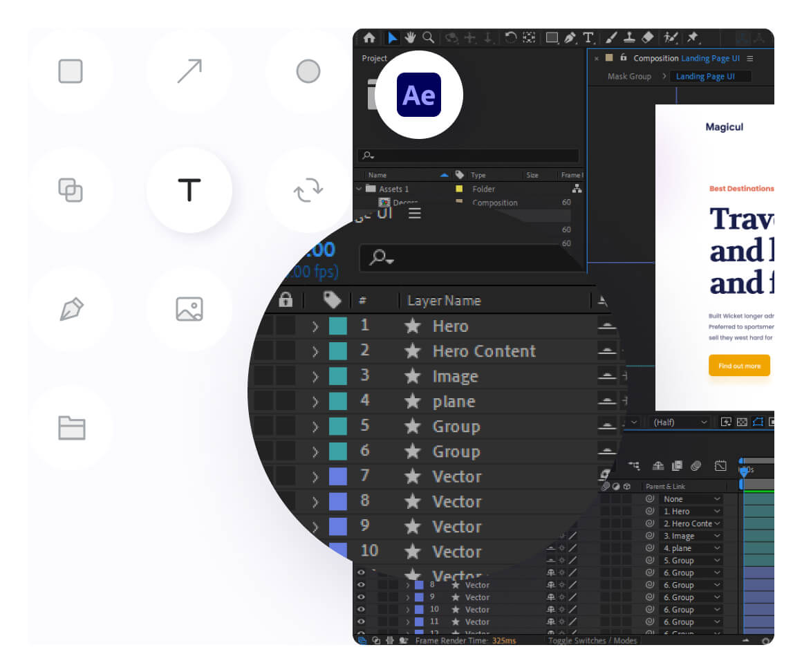Switch to the Mask Group breadcrumb
The height and width of the screenshot is (672, 802).
point(629,76)
